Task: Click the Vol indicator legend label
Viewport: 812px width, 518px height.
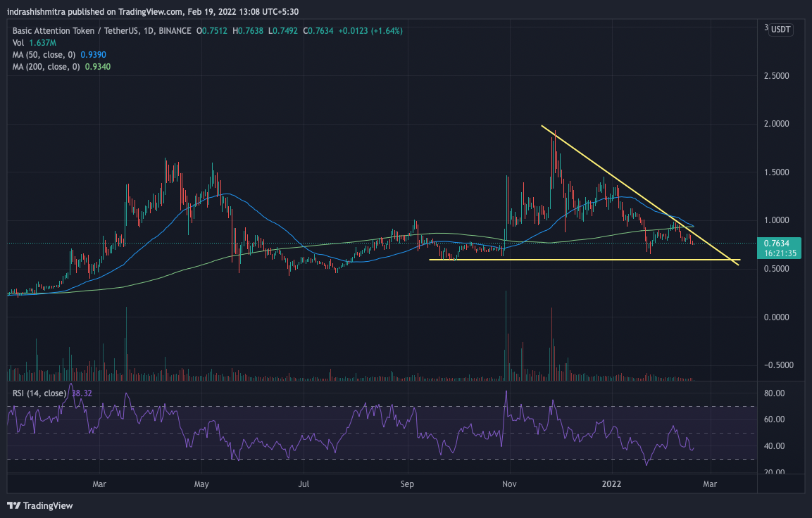Action: (x=18, y=42)
